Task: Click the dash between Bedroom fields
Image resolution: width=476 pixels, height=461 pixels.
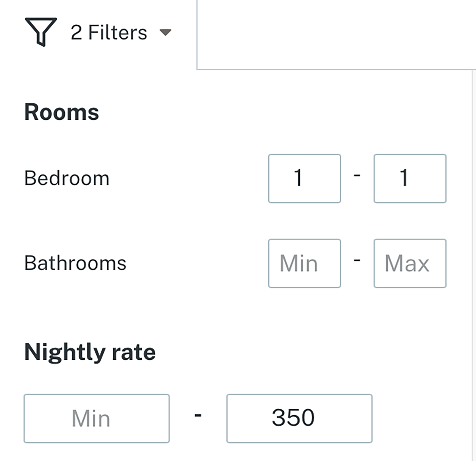Action: coord(357,176)
